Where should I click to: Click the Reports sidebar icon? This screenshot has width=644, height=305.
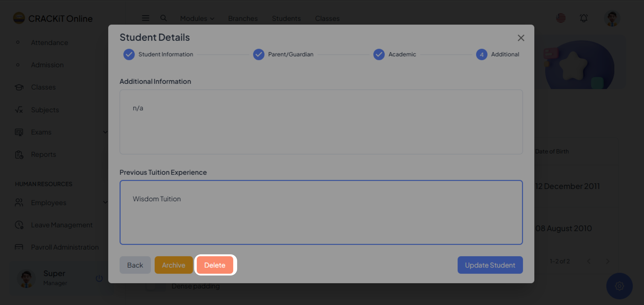point(19,155)
